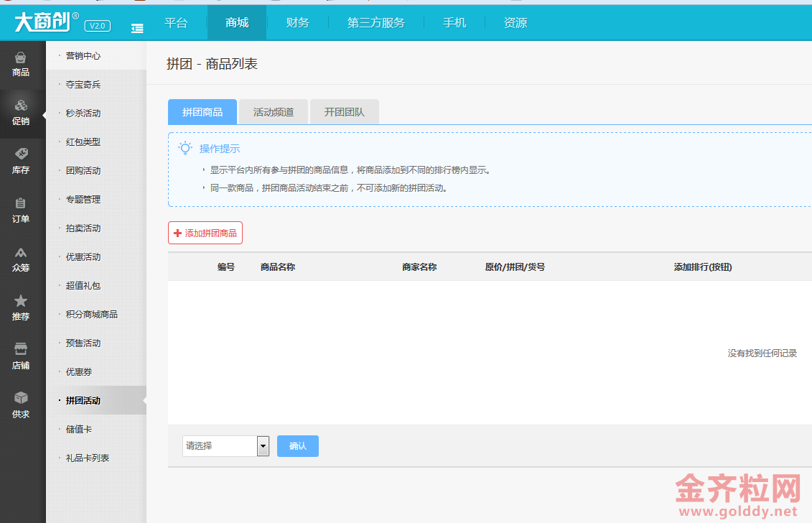Go to 优惠券 in the submenu
This screenshot has height=523, width=812.
(79, 372)
